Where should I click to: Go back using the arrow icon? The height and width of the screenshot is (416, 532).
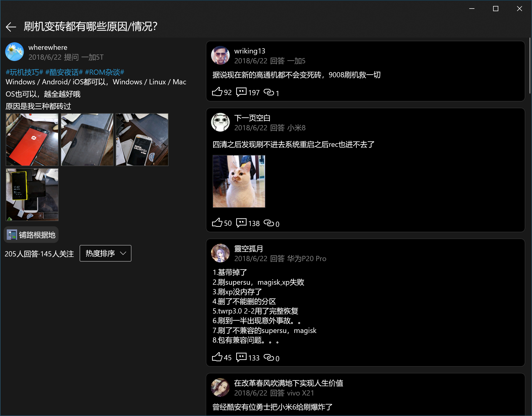coord(11,27)
